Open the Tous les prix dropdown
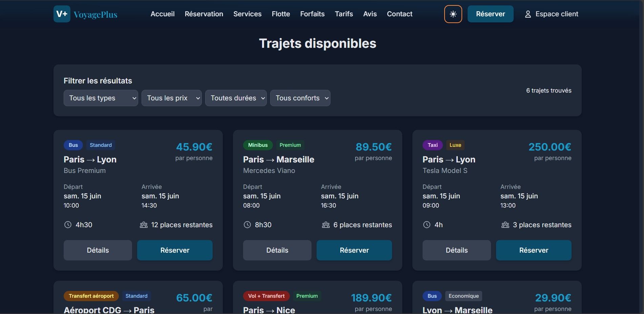644x314 pixels. pos(172,98)
